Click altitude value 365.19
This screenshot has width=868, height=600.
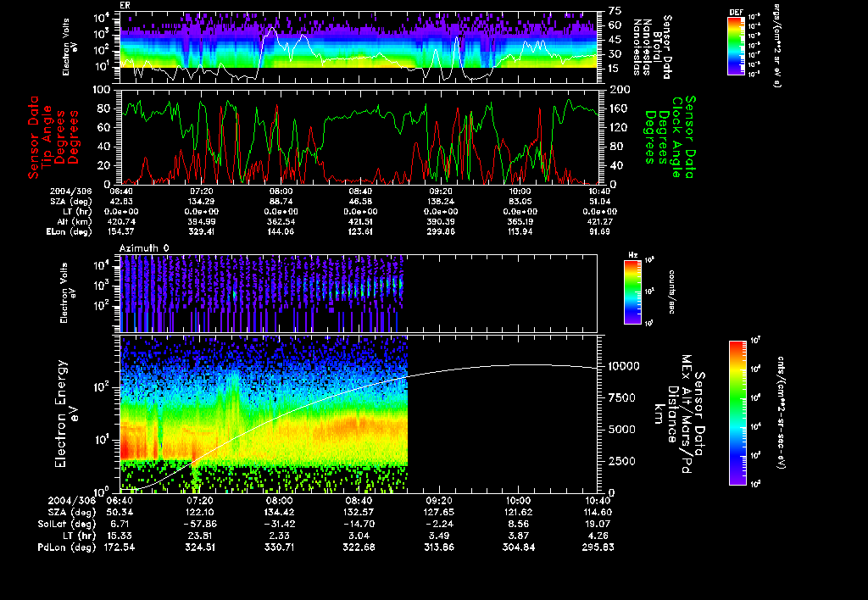tap(521, 221)
